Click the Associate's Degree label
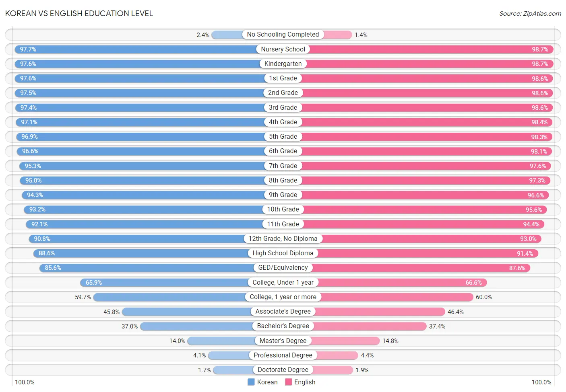The height and width of the screenshot is (392, 566). coord(283,311)
